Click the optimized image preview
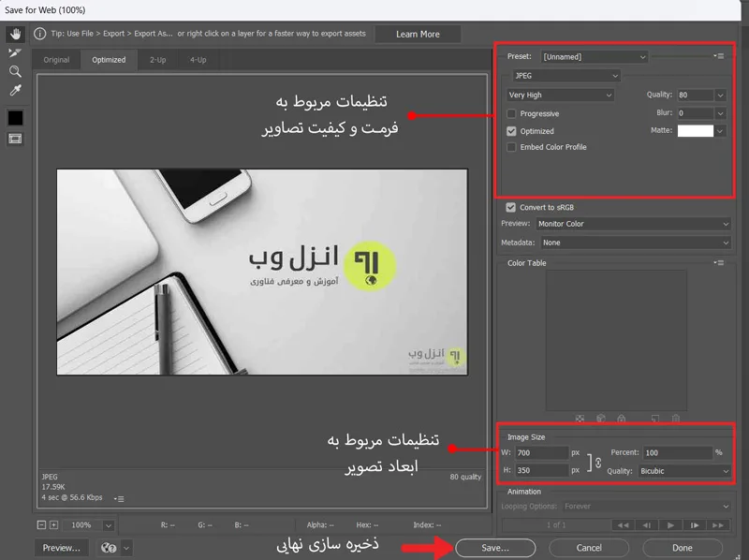 262,272
